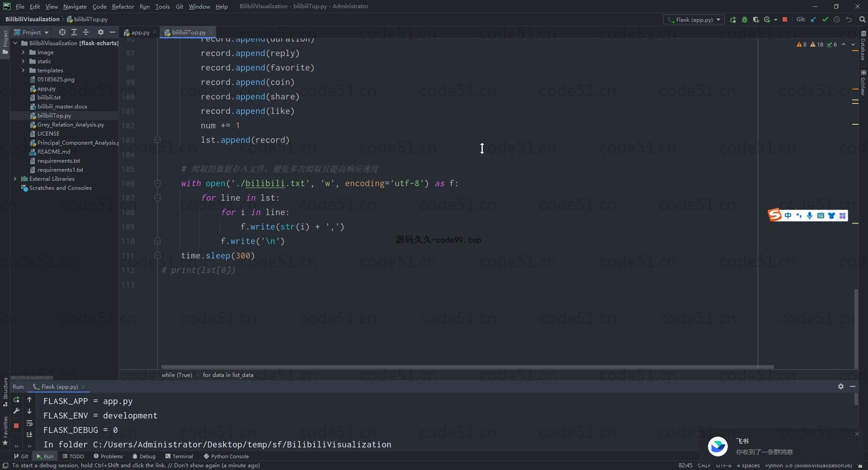Hide Project panel with minus icon
Viewport: 868px width, 470px height.
(112, 32)
